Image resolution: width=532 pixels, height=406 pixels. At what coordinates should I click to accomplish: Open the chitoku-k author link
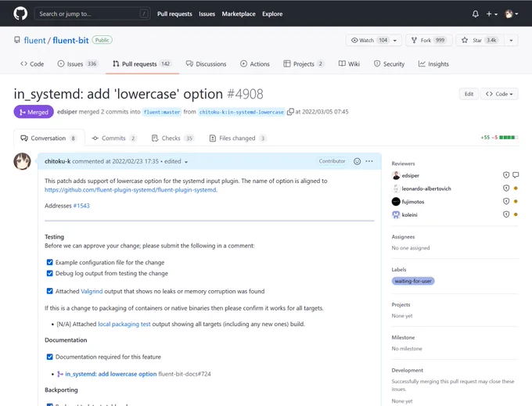tap(57, 161)
